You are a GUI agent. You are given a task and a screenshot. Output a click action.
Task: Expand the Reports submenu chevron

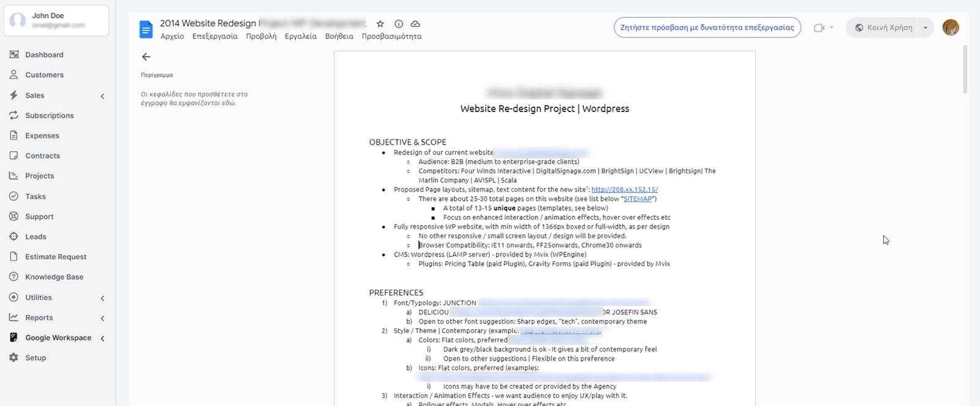coord(102,318)
